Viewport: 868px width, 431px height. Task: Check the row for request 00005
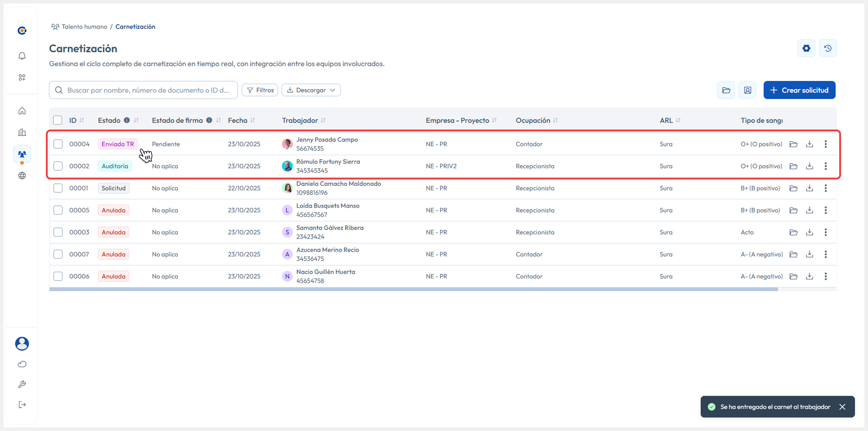tap(58, 210)
